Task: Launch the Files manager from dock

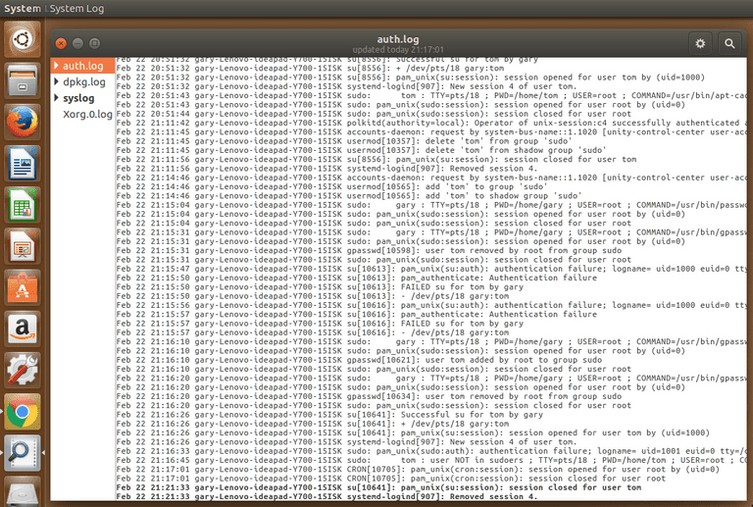Action: (22, 80)
